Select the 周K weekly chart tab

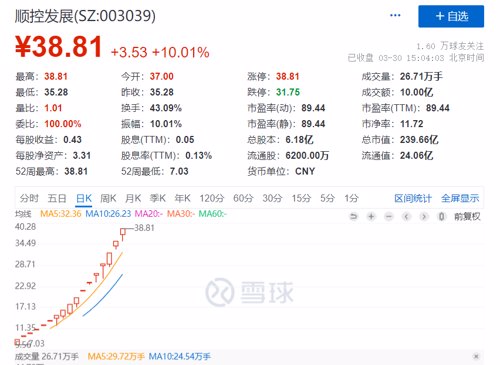pyautogui.click(x=108, y=198)
